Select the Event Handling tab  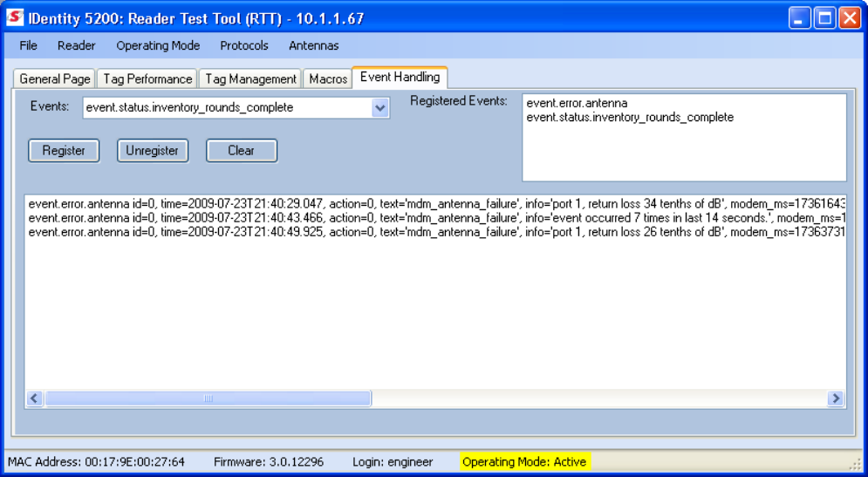[x=400, y=77]
